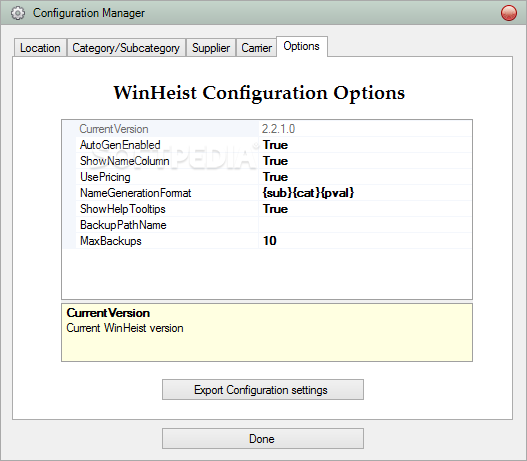Select the ShowNameColumn True value
527x461 pixels.
[365, 161]
